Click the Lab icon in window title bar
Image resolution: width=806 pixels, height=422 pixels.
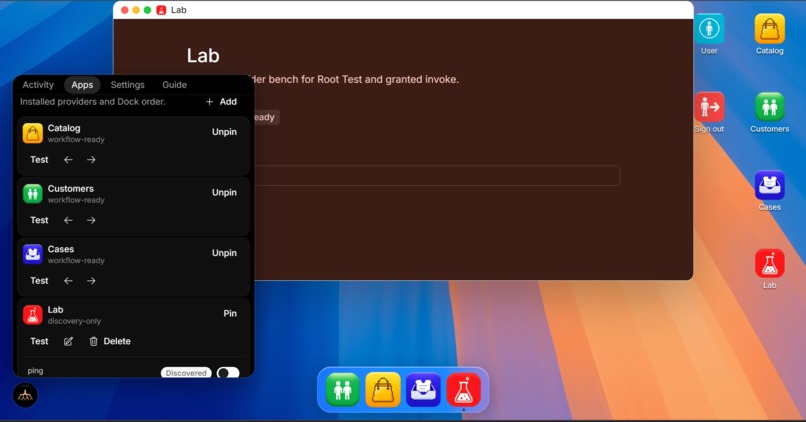coord(161,10)
